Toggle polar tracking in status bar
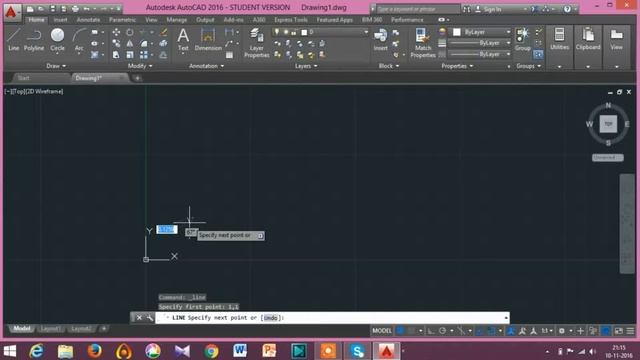 click(x=443, y=331)
